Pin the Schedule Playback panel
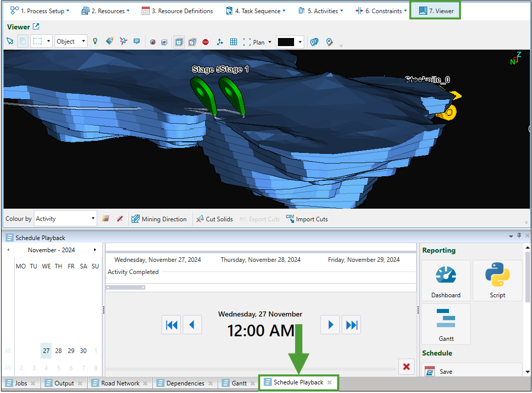The image size is (532, 393). 519,235
